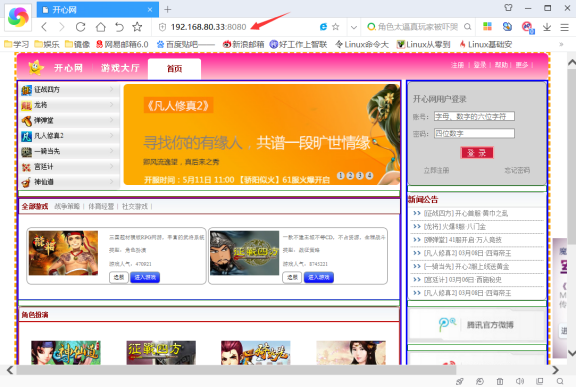Click the 忘记密码 link
Image resolution: width=576 pixels, height=387 pixels.
517,170
